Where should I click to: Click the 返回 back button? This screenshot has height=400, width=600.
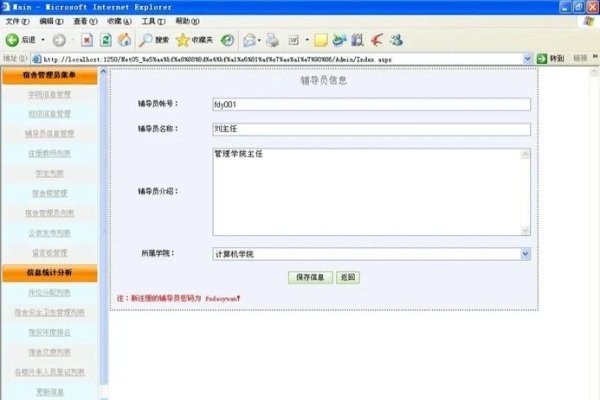coord(348,278)
